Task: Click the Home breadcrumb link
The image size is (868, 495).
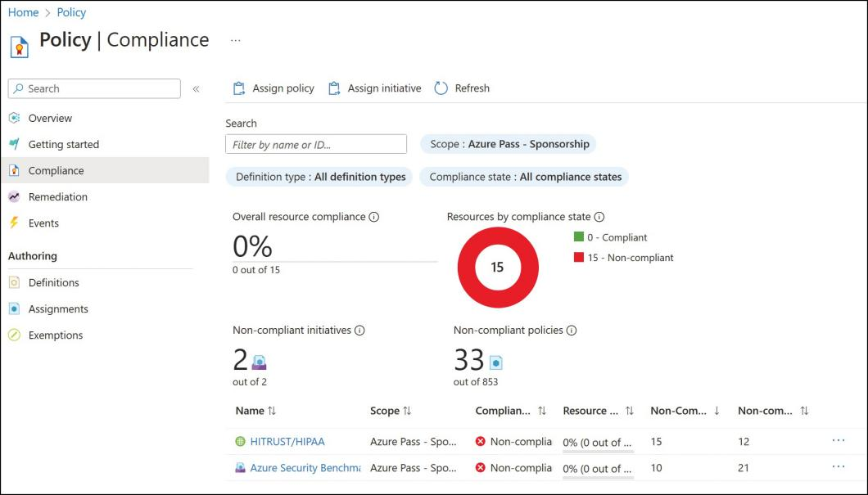Action: (23, 12)
